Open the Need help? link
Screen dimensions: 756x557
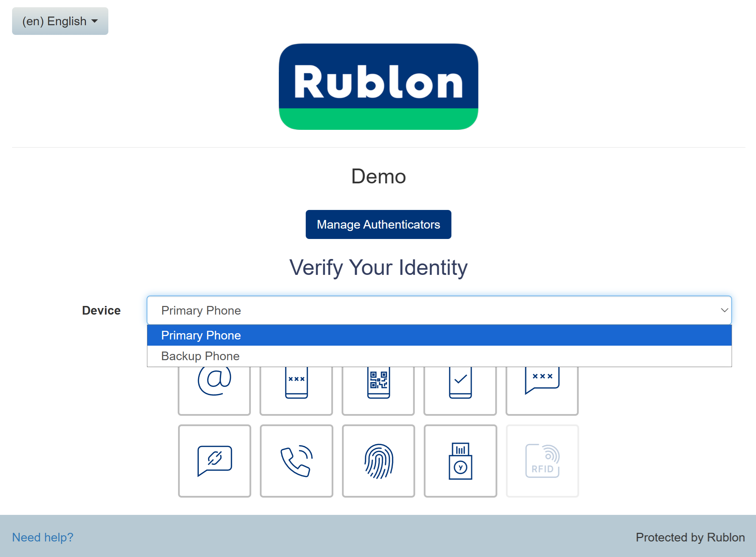coord(43,537)
